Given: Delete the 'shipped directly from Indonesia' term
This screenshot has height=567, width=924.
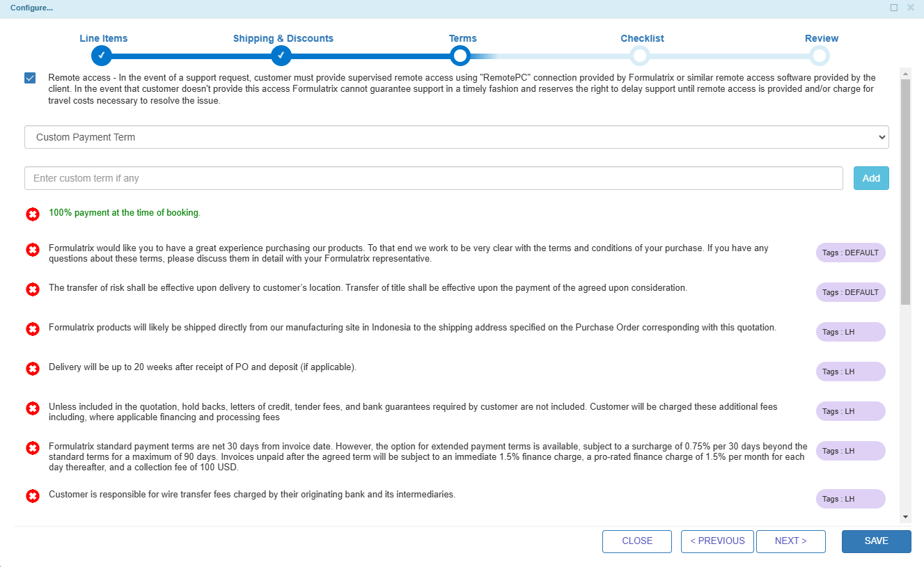Looking at the screenshot, I should click(32, 328).
